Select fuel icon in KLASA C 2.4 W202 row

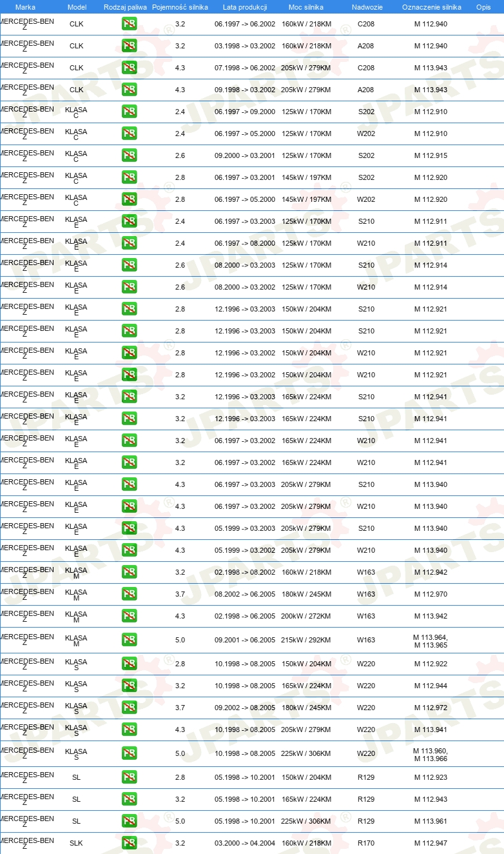130,134
